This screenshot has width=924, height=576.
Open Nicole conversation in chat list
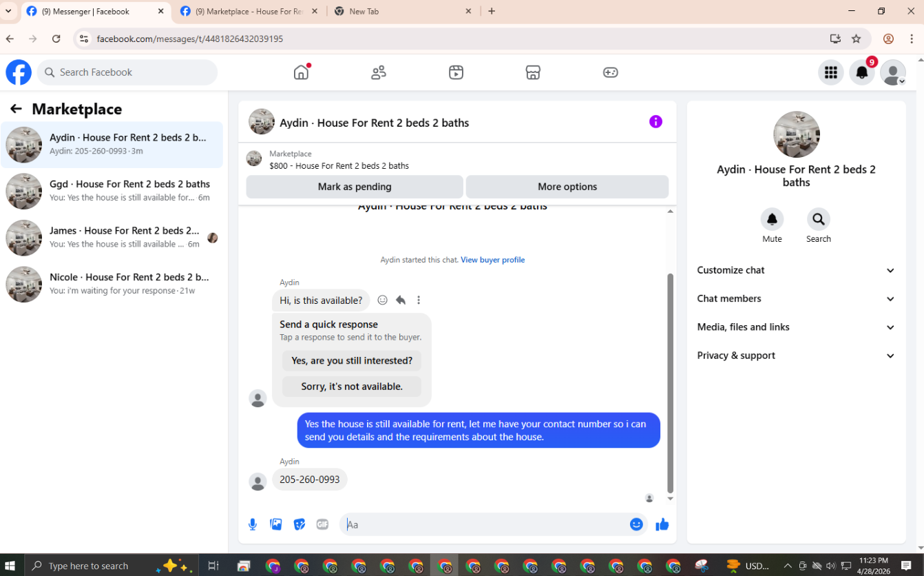coord(112,284)
